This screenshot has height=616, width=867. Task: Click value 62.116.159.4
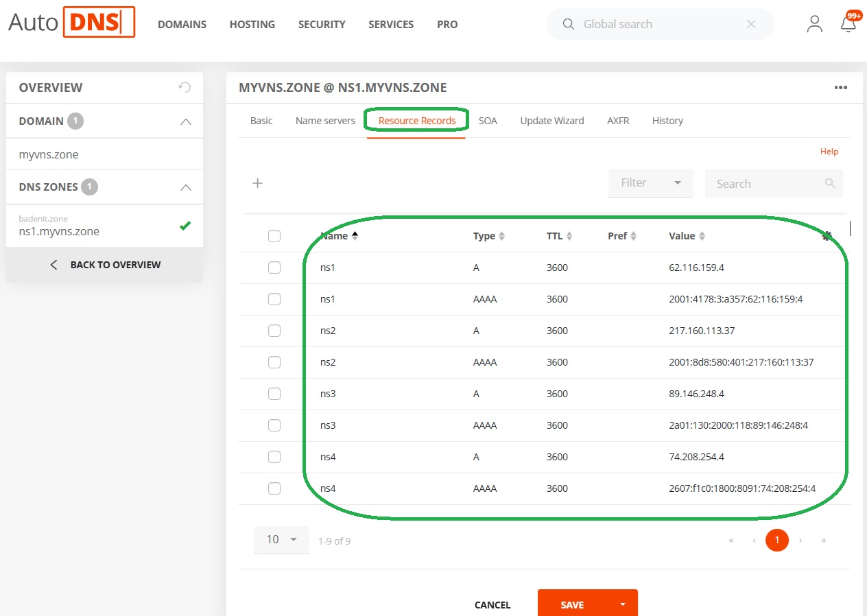tap(696, 268)
